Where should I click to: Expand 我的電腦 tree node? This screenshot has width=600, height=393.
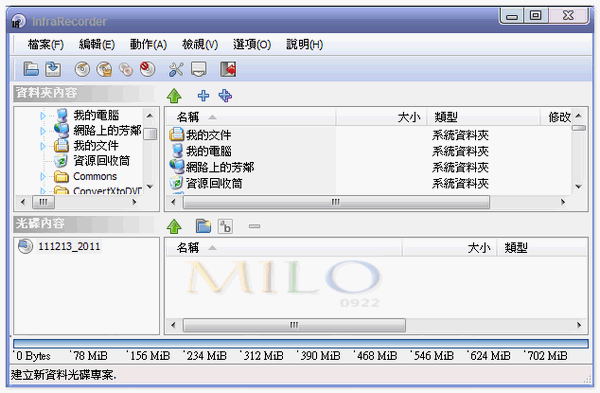pos(43,115)
